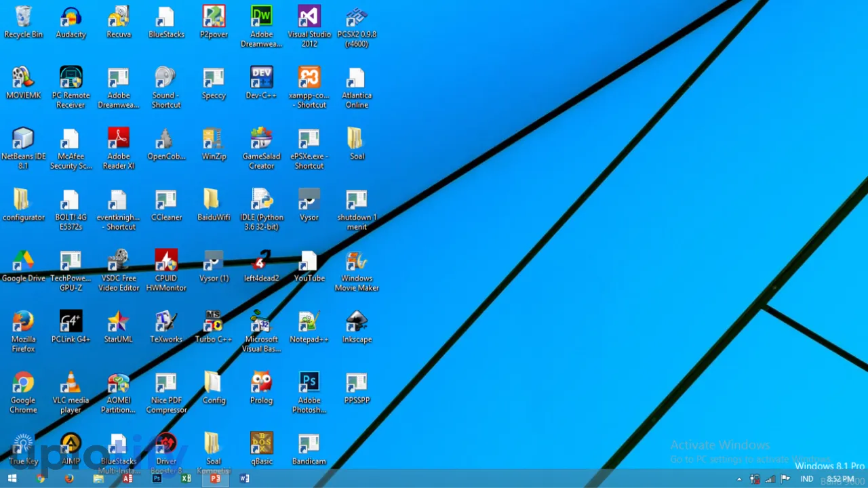Viewport: 868px width, 488px height.
Task: Select the Dev-C++ desktop icon
Action: (x=261, y=83)
